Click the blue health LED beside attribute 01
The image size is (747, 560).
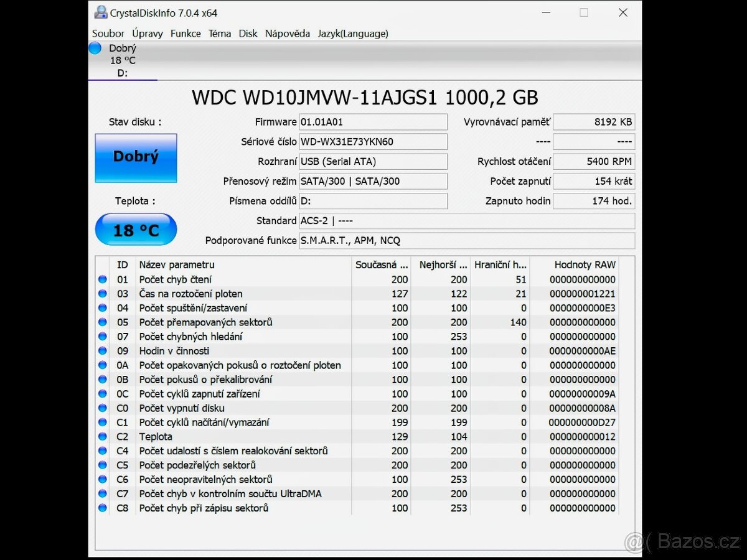tap(101, 279)
